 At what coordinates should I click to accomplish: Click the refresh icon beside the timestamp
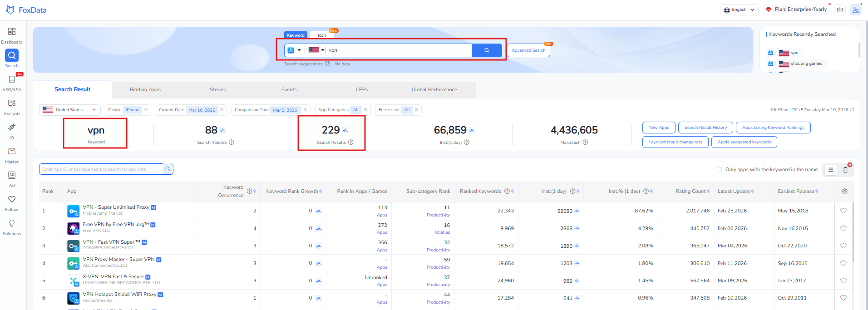tap(852, 110)
